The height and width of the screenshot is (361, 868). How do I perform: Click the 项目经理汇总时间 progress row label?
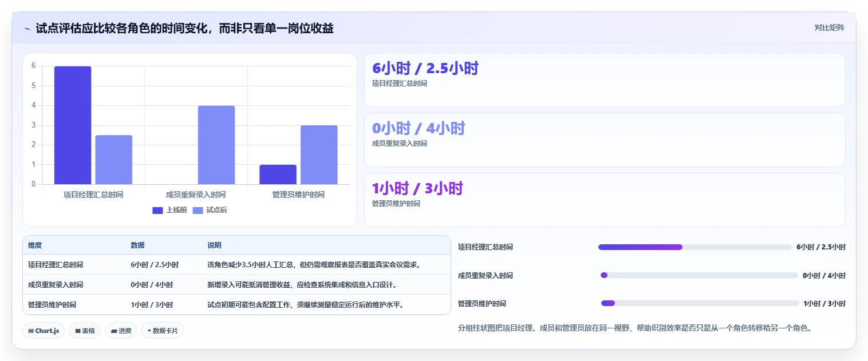click(486, 247)
